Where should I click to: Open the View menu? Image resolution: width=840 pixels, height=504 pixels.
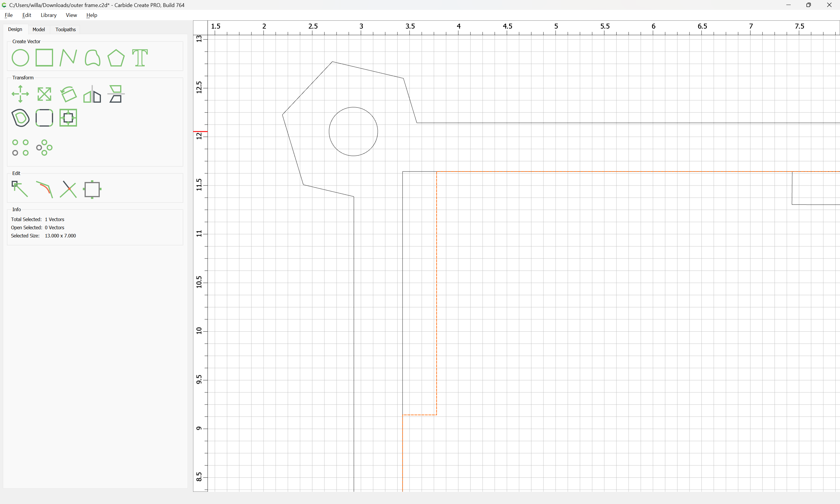click(71, 15)
